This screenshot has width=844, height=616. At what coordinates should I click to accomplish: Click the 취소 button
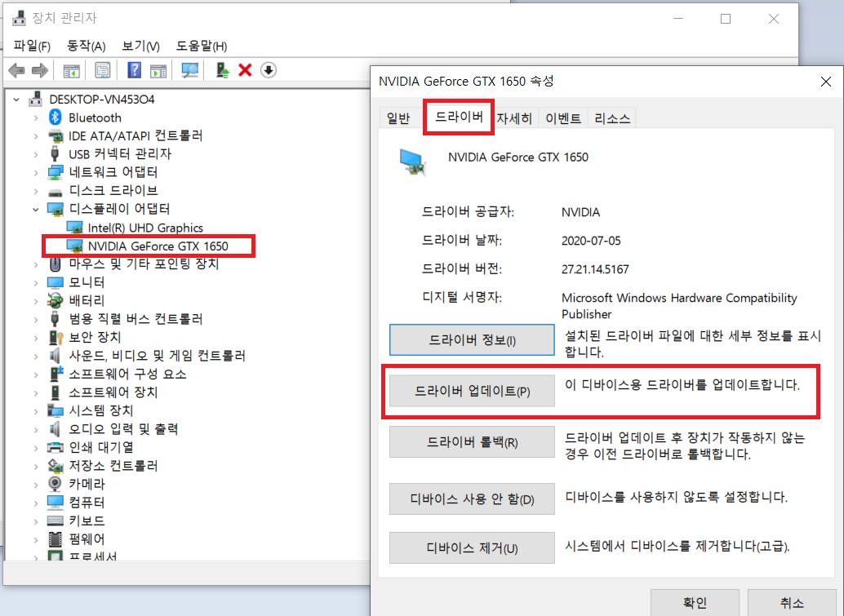[792, 603]
